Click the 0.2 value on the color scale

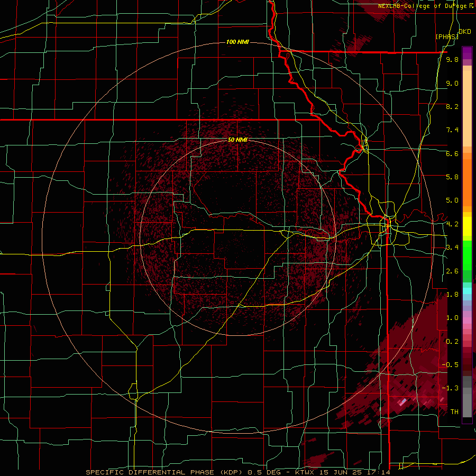click(x=452, y=342)
